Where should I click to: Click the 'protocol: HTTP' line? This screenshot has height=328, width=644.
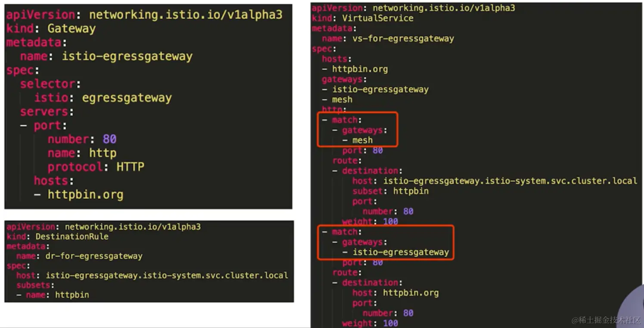pos(96,167)
